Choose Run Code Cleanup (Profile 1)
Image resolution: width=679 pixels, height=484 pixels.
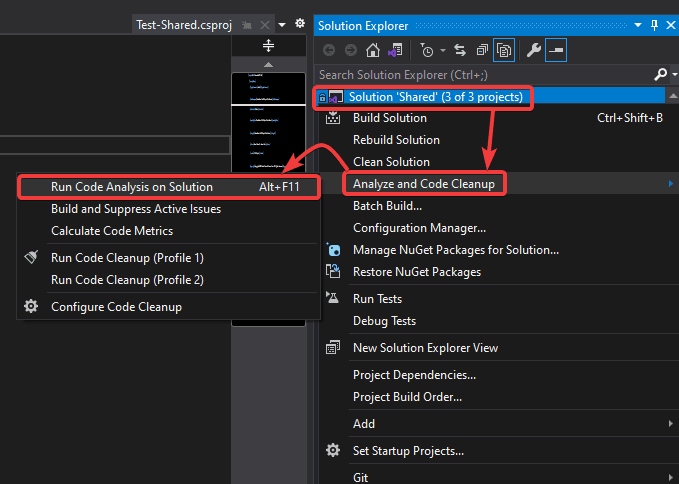[x=127, y=258]
